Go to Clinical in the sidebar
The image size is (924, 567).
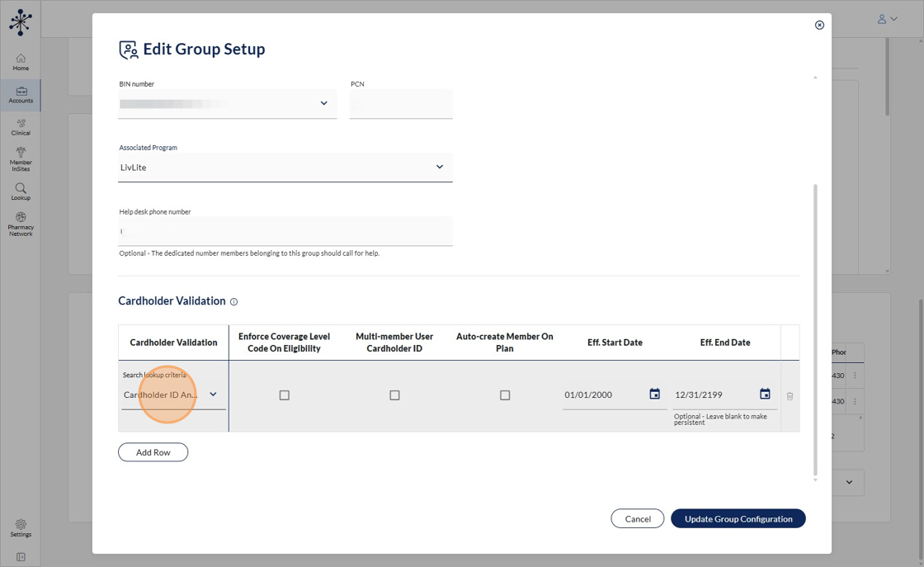click(21, 127)
